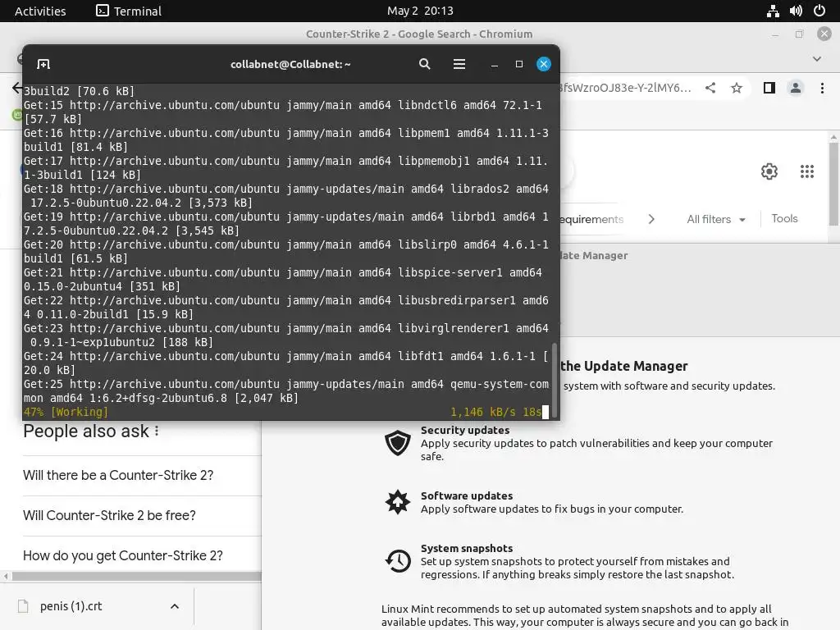Expand the All filters dropdown

click(715, 219)
